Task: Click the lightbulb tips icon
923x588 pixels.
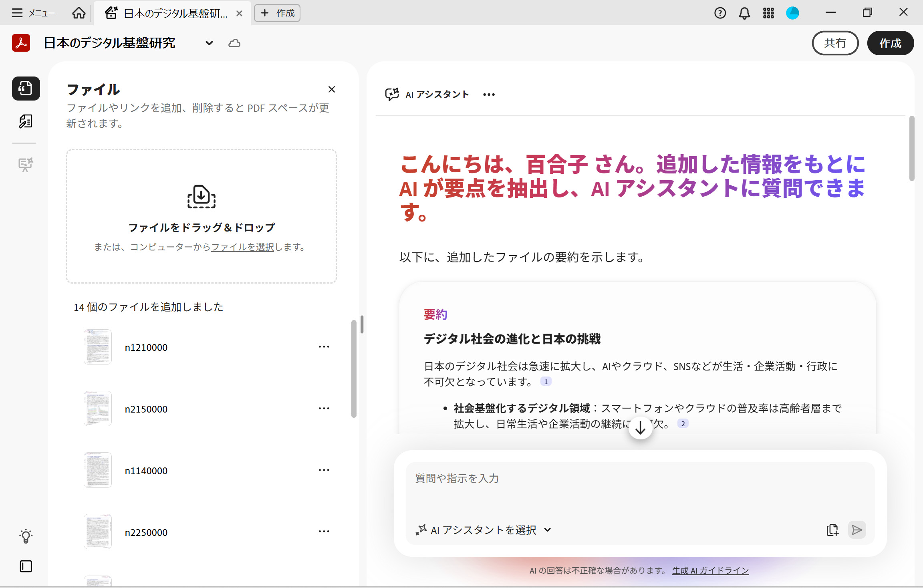Action: 26,536
